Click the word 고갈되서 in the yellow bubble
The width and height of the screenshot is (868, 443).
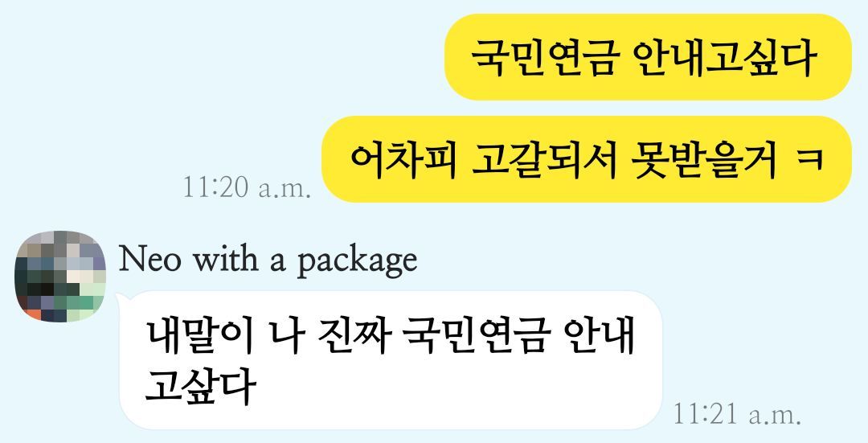tap(544, 159)
